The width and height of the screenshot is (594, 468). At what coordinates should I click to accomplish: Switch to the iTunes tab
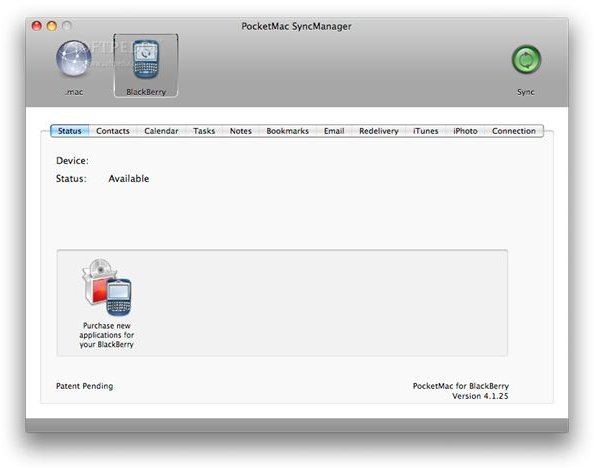pos(425,131)
